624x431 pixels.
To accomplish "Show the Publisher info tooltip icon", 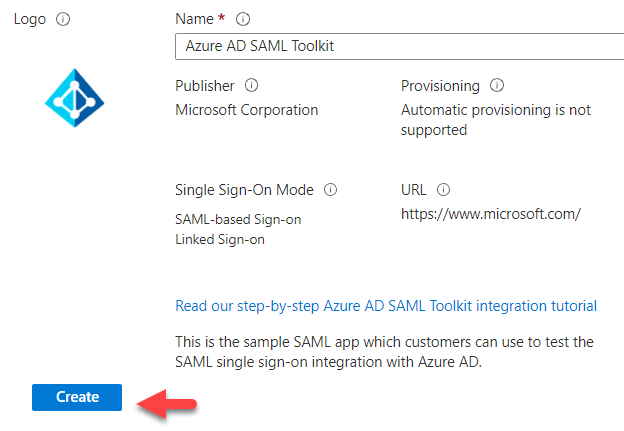I will [x=252, y=86].
